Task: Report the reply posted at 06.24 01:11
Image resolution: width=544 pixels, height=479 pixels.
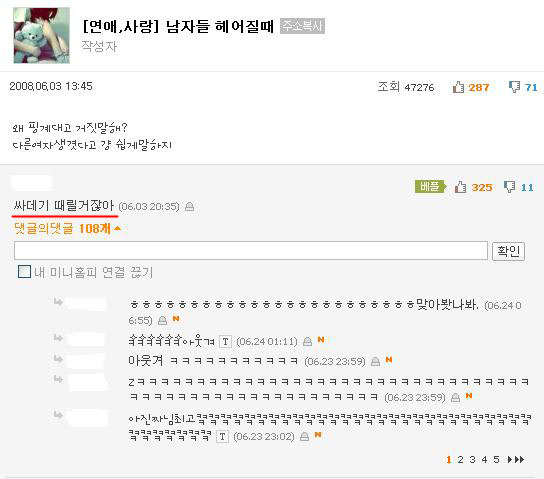Action: click(307, 342)
